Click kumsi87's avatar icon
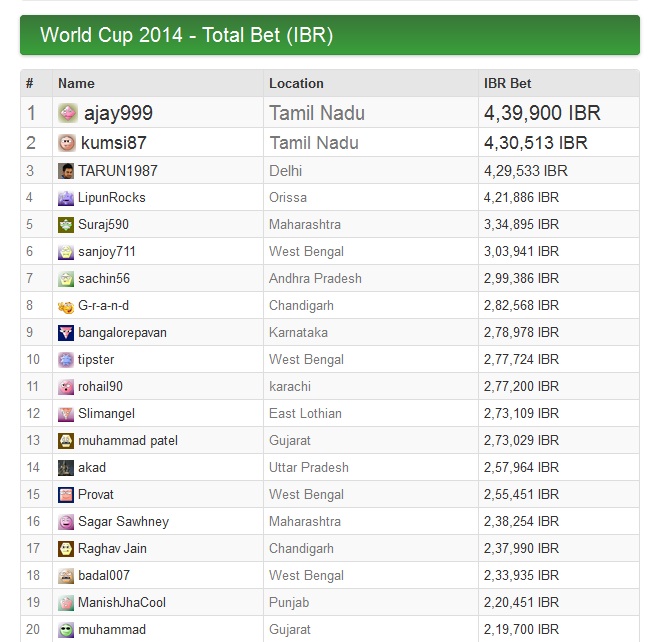The width and height of the screenshot is (672, 642). pos(67,142)
